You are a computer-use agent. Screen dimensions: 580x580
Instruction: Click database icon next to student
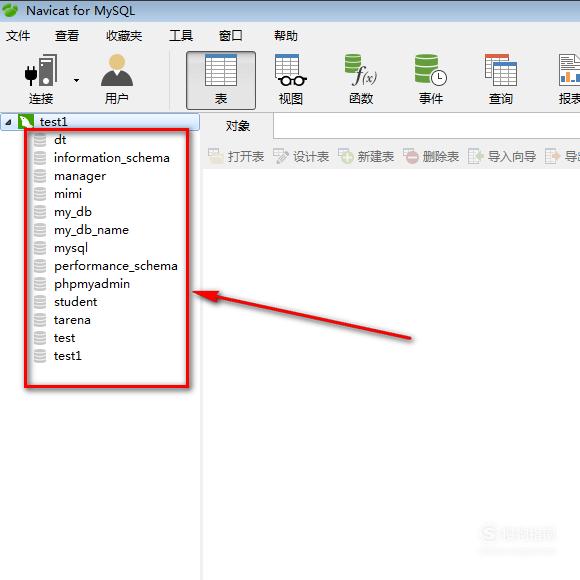40,301
